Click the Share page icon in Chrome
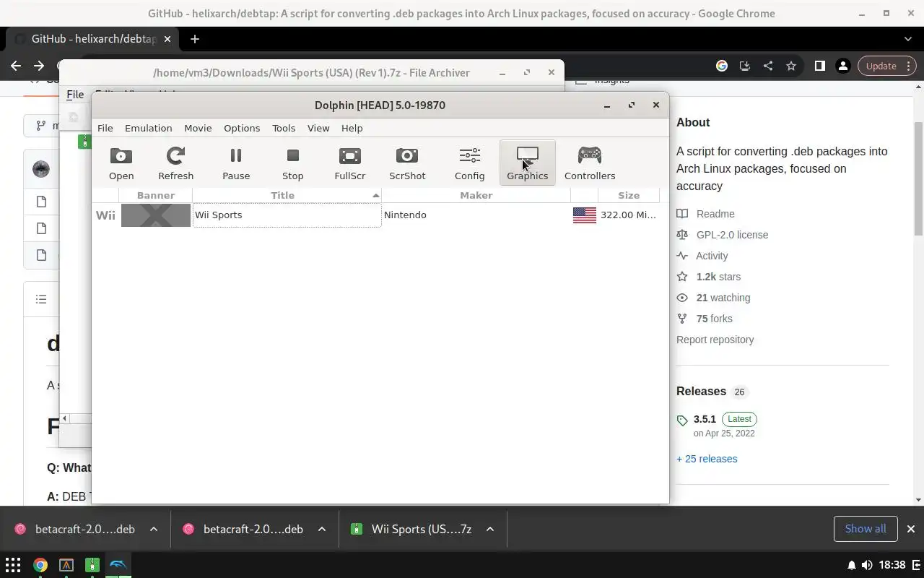Viewport: 924px width, 578px height. pos(768,66)
